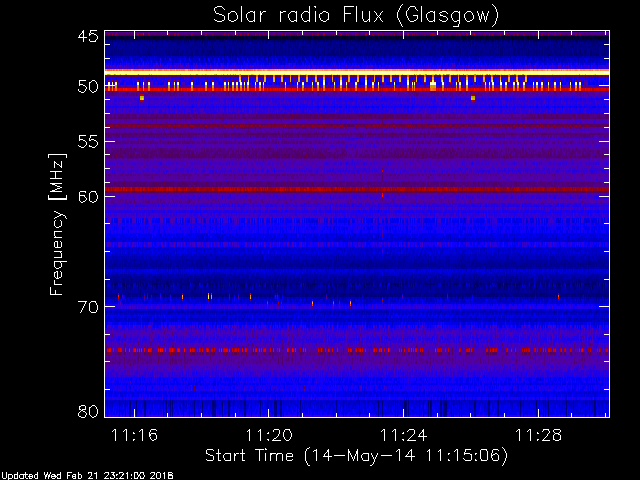Click the solid red line just below 50 MHz

[357, 89]
